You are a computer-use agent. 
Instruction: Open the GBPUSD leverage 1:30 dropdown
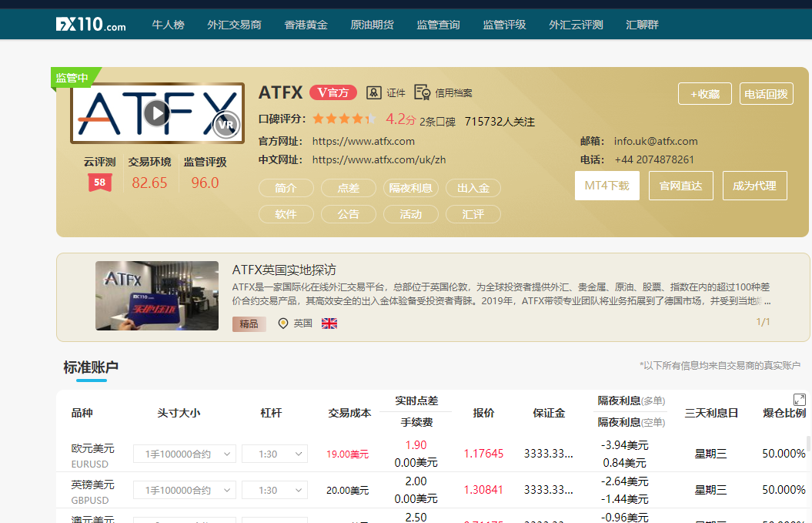coord(275,491)
